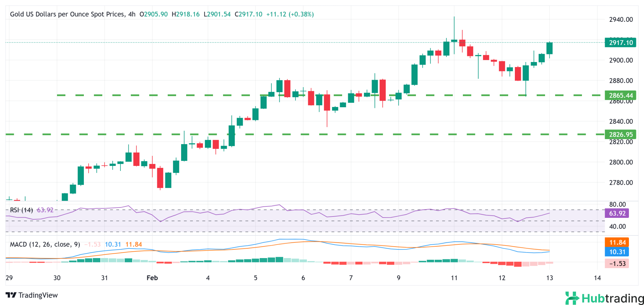Image resolution: width=644 pixels, height=305 pixels.
Task: Open the MACD (12, 26, close, 9) legend
Action: point(45,244)
